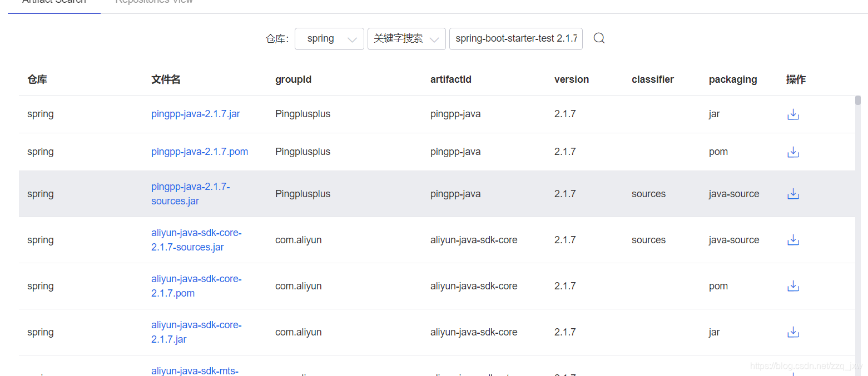Select java-source packaging in aliyun-java-sdk-core-2.1.7-sources.jar row
The width and height of the screenshot is (868, 376).
[x=734, y=240]
